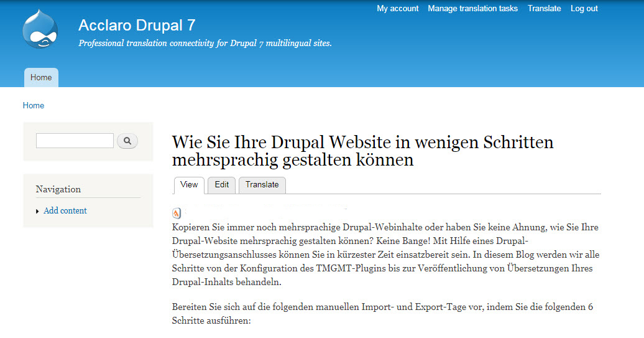
Task: Switch to the View tab
Action: [x=189, y=185]
